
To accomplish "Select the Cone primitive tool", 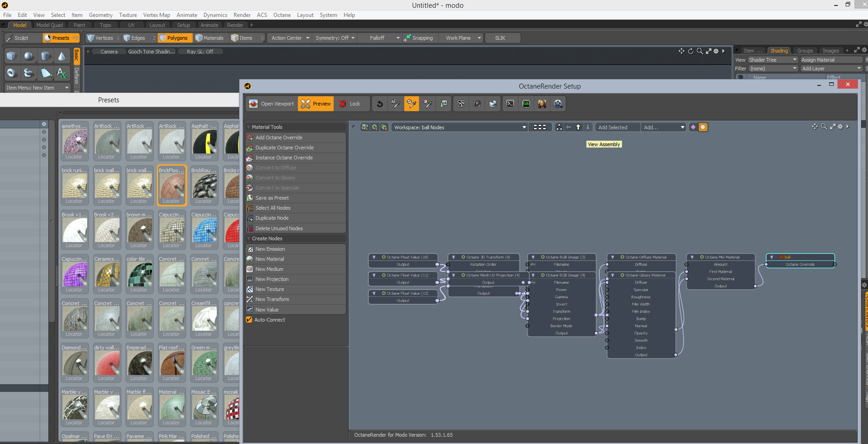I will tap(62, 56).
